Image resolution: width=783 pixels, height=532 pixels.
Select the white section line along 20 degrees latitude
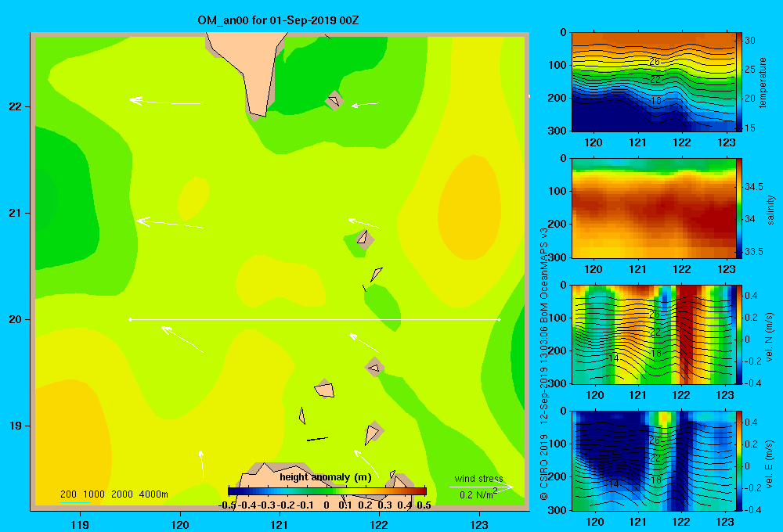315,319
